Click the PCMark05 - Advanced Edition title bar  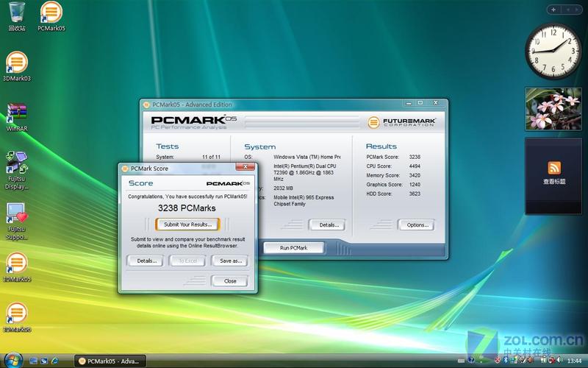coord(272,105)
